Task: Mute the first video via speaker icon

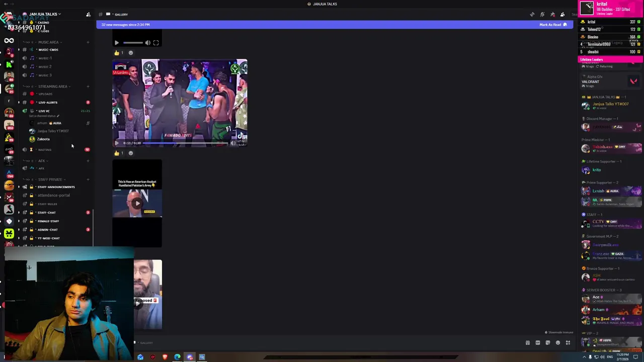Action: (x=148, y=43)
